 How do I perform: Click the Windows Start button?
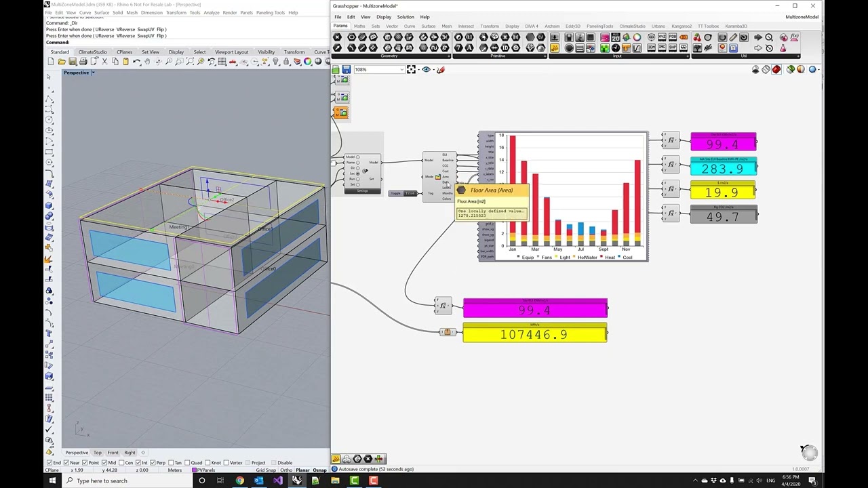[x=52, y=481]
